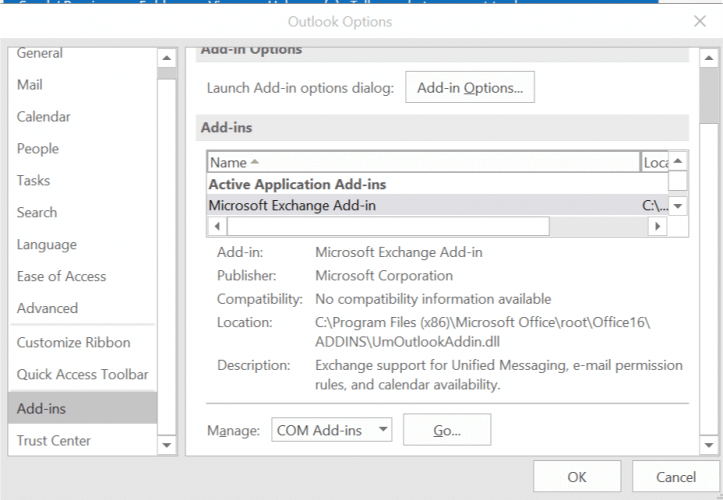The image size is (723, 500).
Task: Open the Manage COM Add-ins dropdown
Action: coord(332,430)
